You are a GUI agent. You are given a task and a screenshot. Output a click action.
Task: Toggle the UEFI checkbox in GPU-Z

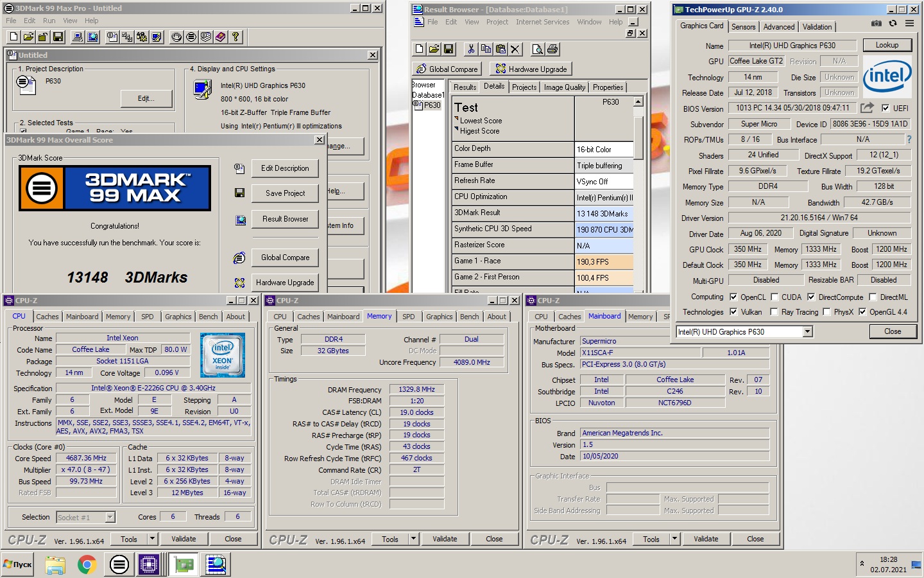pos(886,108)
